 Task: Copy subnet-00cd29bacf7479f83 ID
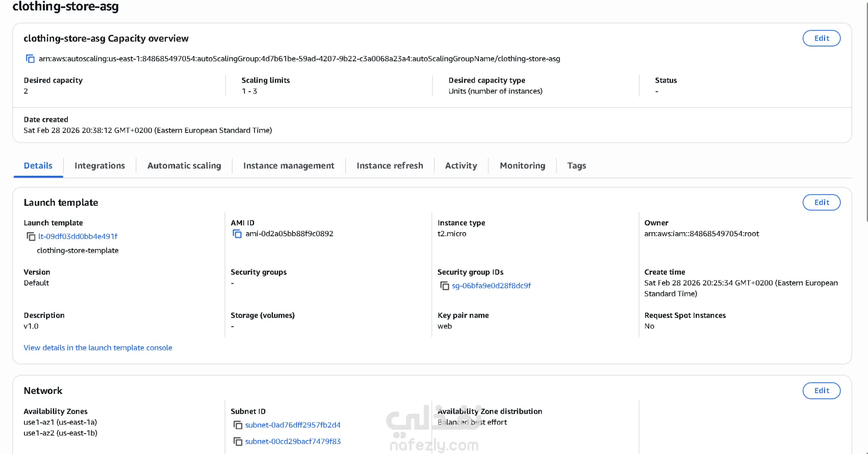click(237, 441)
